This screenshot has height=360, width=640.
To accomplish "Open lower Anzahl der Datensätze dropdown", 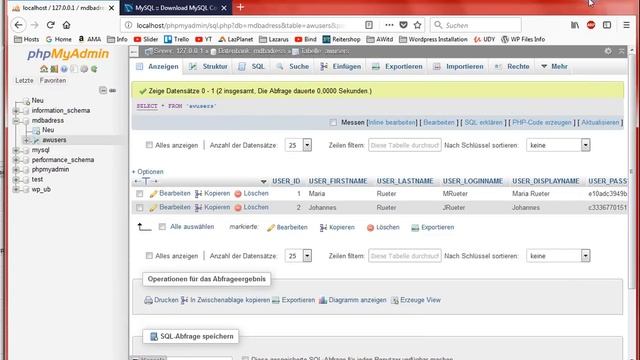I will click(298, 256).
